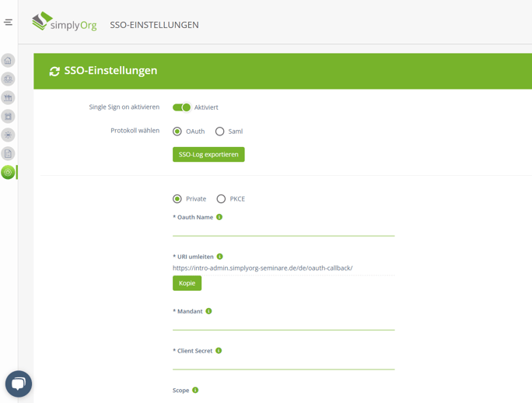Disable the Single Sign on toggle
The width and height of the screenshot is (532, 403).
click(182, 107)
